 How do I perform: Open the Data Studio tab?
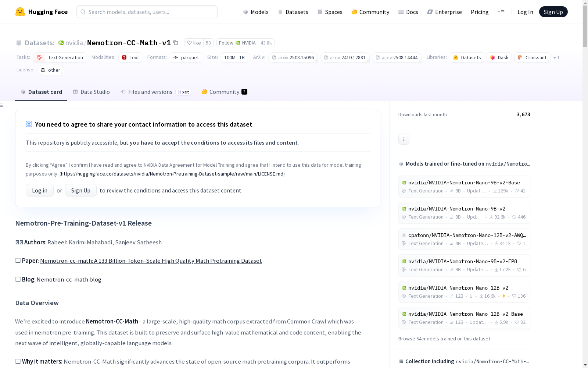[92, 92]
